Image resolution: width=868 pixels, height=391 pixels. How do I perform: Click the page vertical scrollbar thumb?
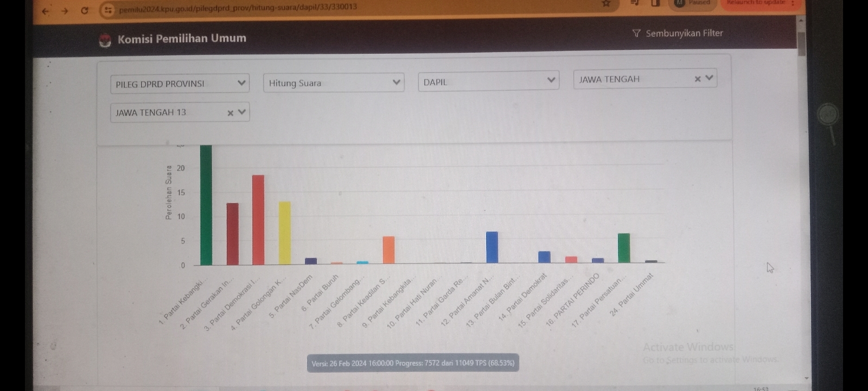(802, 43)
